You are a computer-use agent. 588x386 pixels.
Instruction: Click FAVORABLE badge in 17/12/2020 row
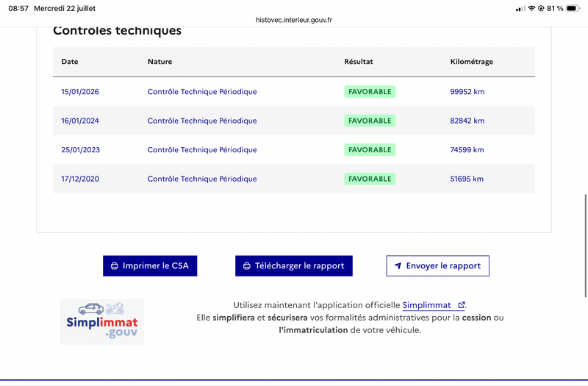click(370, 179)
